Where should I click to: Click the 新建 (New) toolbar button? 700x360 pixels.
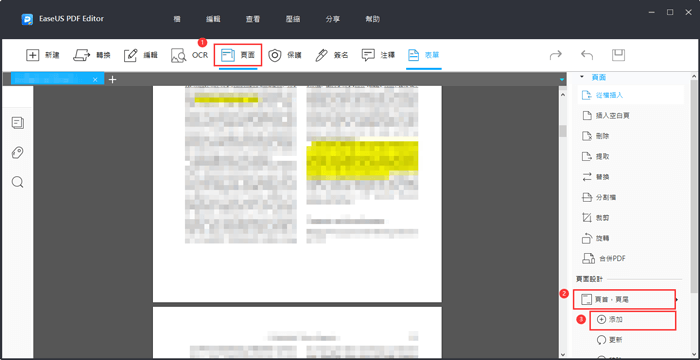[x=43, y=55]
